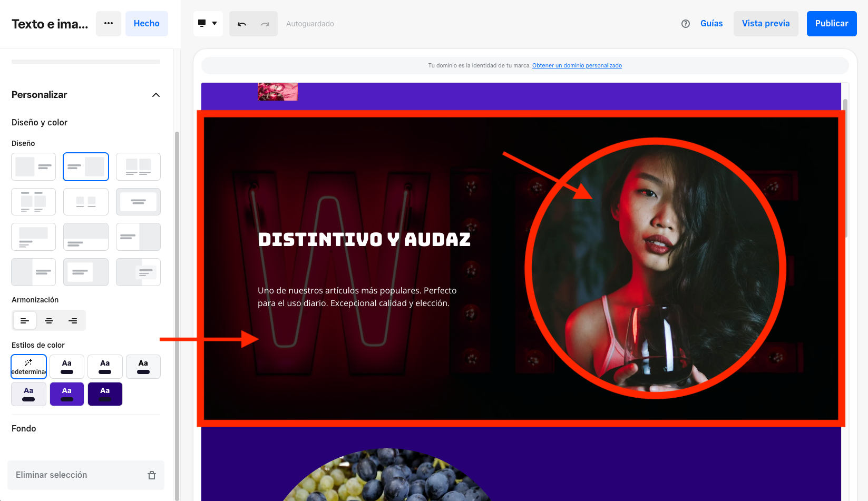Click the page preview vertical scrollbar

(845, 169)
